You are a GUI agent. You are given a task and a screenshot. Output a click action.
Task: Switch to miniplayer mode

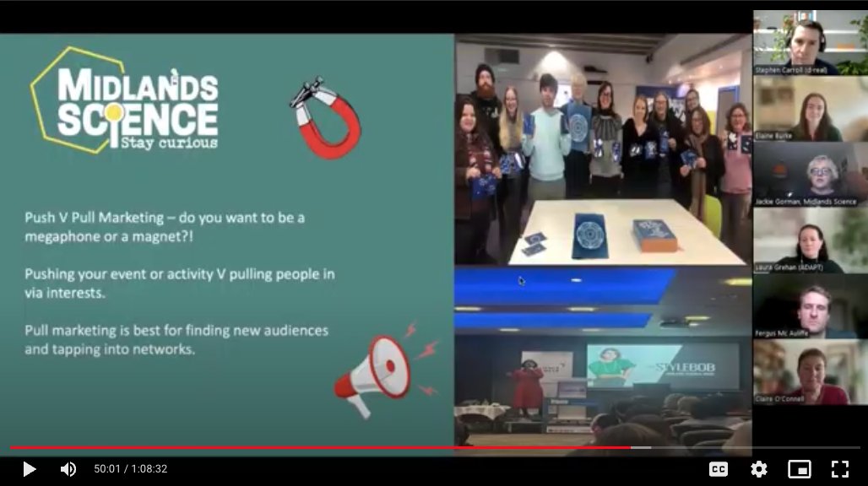800,469
